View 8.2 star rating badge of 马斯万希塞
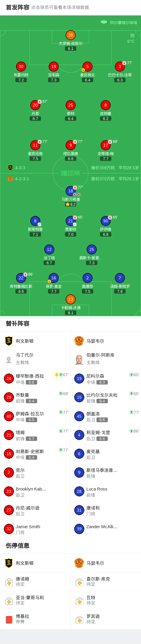Viewport: 141px width, 644px height. point(71,204)
